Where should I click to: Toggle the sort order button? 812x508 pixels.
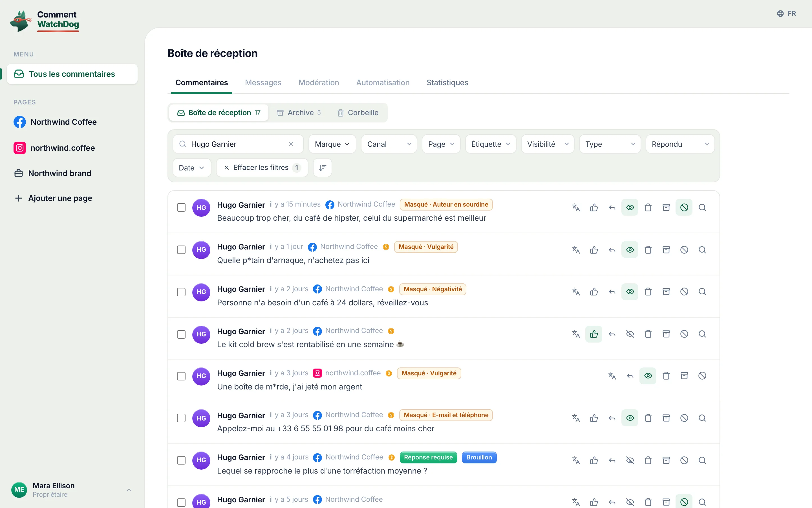323,168
